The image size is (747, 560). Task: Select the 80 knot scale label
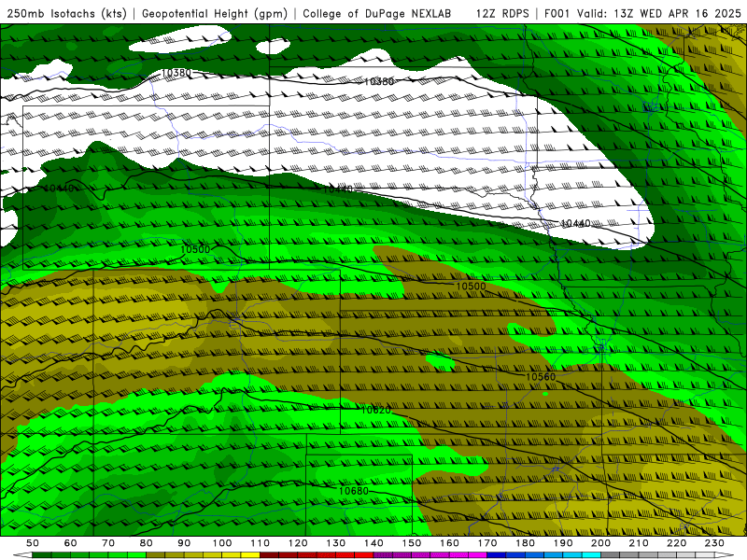click(x=146, y=543)
